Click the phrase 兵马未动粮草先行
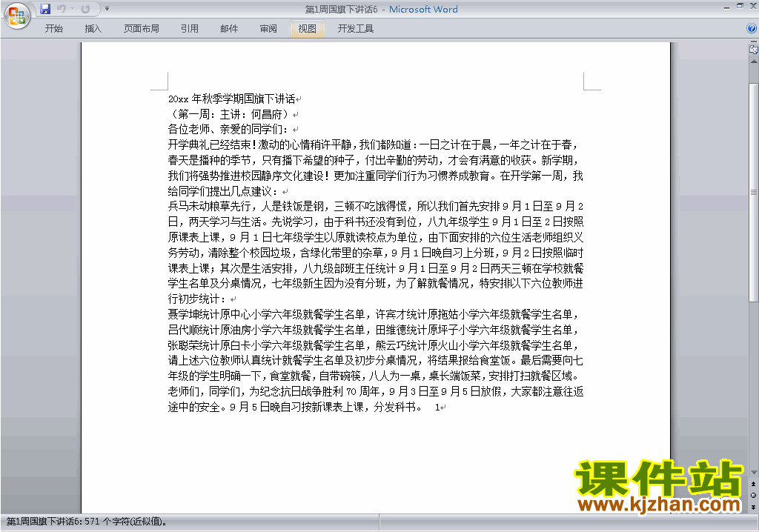Image resolution: width=759 pixels, height=532 pixels. click(209, 206)
